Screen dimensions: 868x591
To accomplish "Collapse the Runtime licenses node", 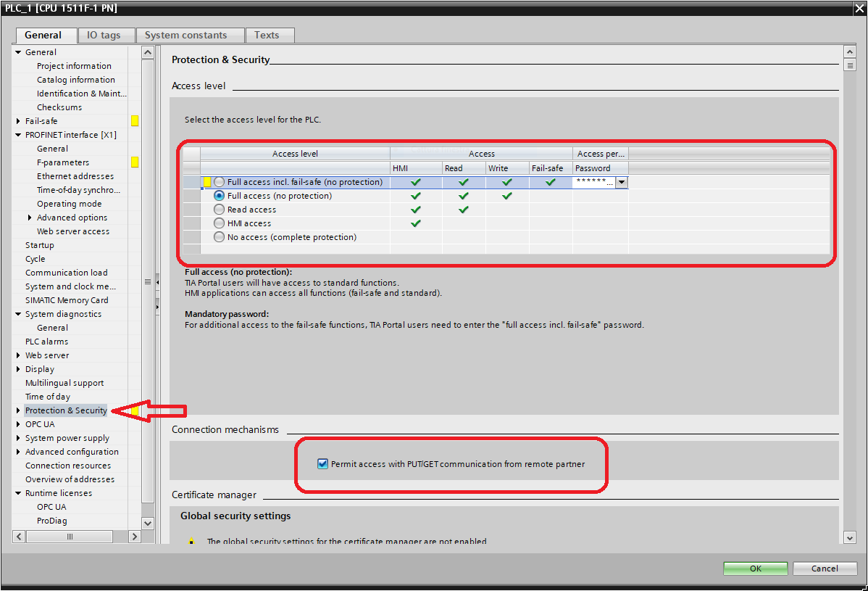I will pyautogui.click(x=18, y=493).
